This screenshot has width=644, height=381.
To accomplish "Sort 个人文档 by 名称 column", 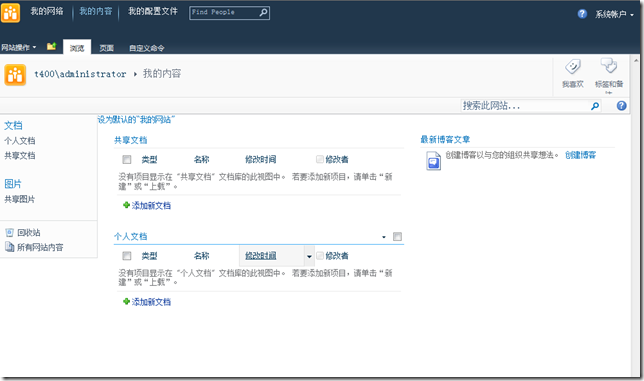I will tap(201, 256).
